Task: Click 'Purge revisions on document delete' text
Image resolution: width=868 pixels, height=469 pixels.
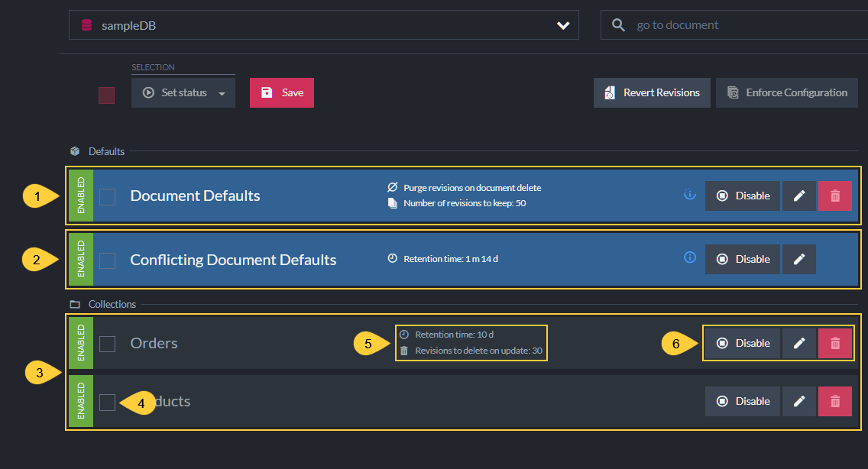Action: (x=472, y=188)
